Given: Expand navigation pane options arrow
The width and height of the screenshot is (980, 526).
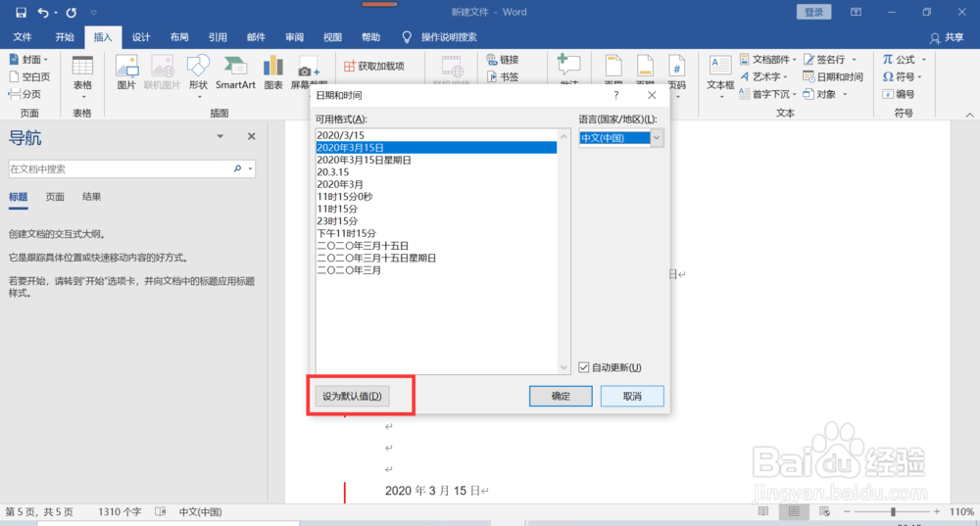Looking at the screenshot, I should (220, 136).
